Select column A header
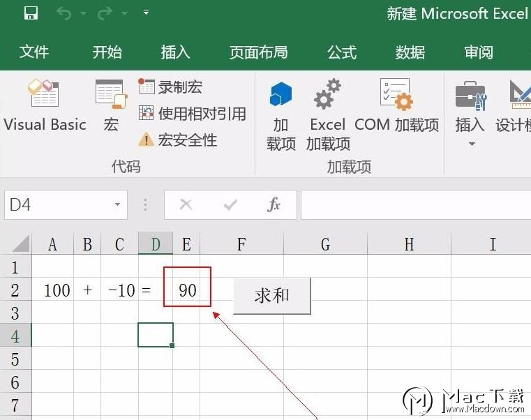Viewport: 531px width, 420px height. [x=52, y=244]
